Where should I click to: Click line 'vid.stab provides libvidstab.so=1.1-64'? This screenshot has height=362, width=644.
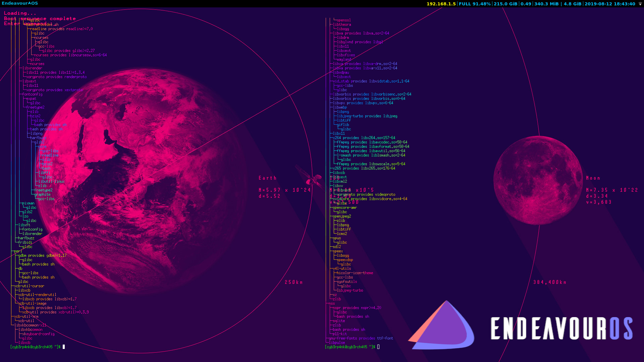371,81
